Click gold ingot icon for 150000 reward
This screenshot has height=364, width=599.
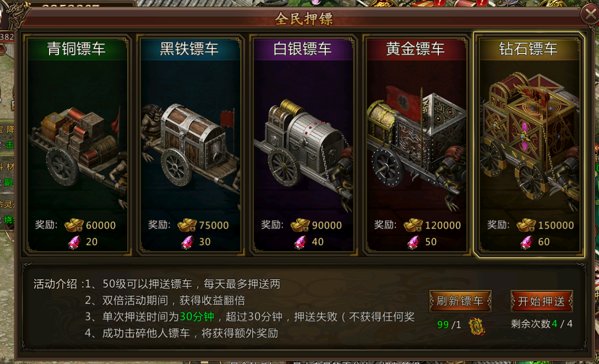pos(526,225)
